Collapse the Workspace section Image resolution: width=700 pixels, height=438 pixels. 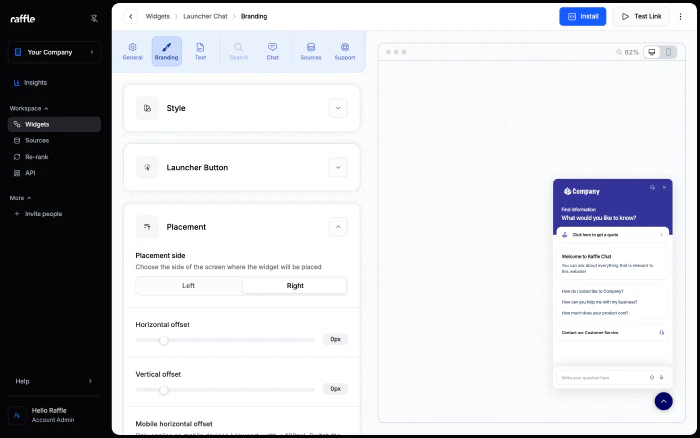(x=29, y=108)
